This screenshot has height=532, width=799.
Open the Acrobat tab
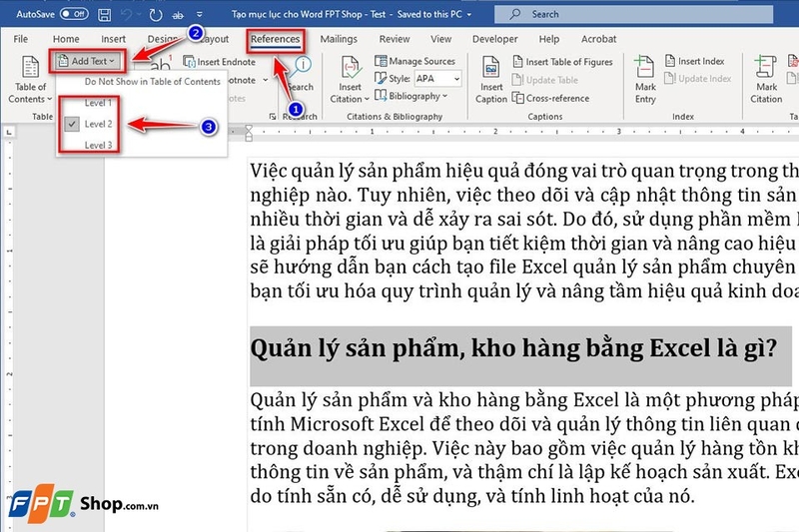coord(598,39)
